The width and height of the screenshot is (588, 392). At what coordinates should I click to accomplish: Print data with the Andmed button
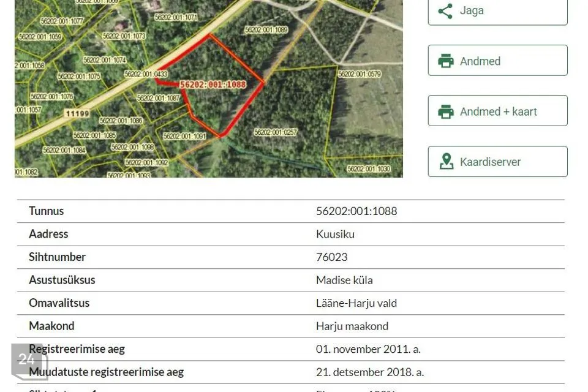497,61
